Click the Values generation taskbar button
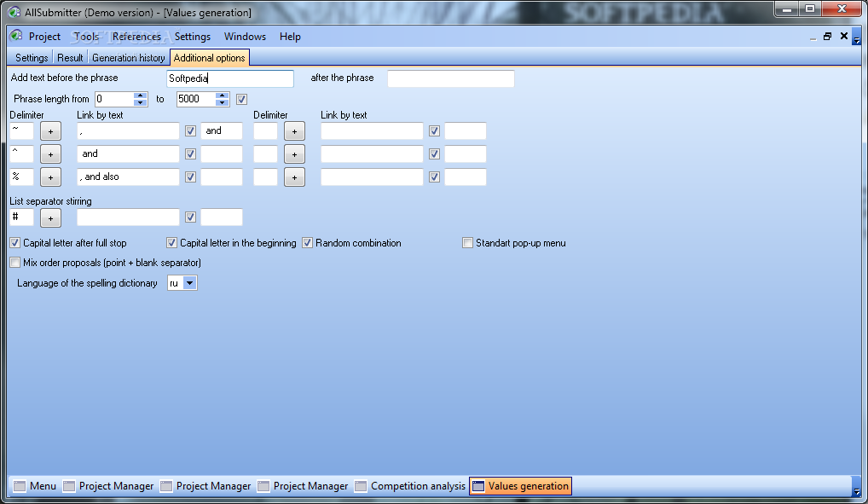Image resolution: width=868 pixels, height=504 pixels. [520, 486]
